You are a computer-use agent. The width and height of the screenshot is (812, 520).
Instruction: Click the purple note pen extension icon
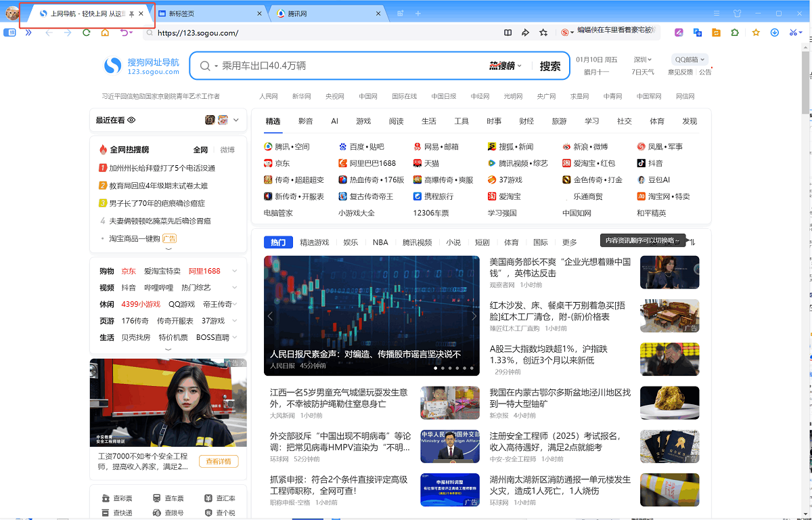[x=679, y=32]
